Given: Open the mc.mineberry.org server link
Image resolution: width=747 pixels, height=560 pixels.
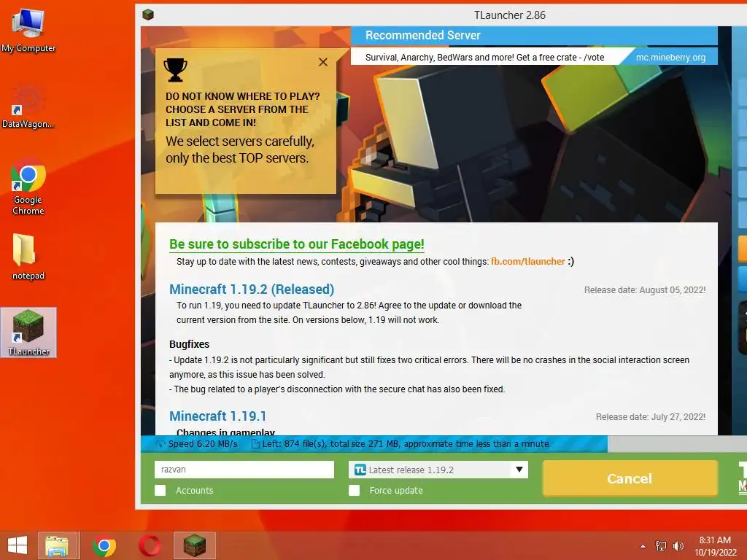Looking at the screenshot, I should click(670, 57).
